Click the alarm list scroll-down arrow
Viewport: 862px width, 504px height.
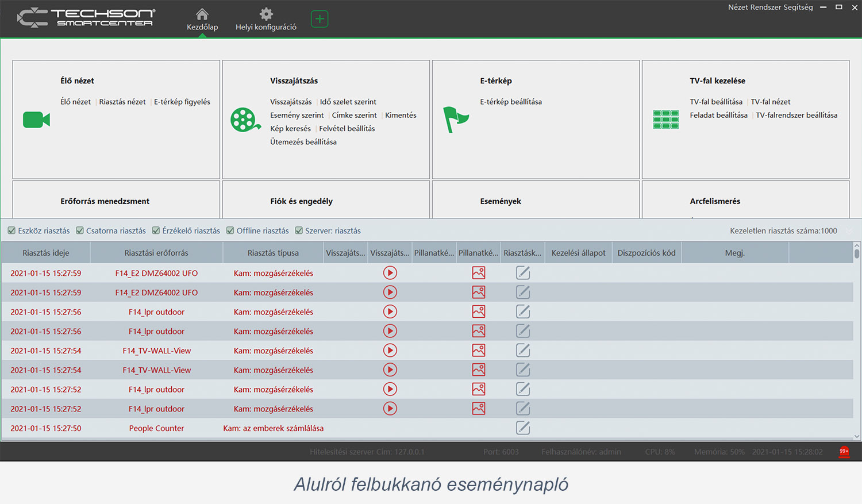click(857, 436)
